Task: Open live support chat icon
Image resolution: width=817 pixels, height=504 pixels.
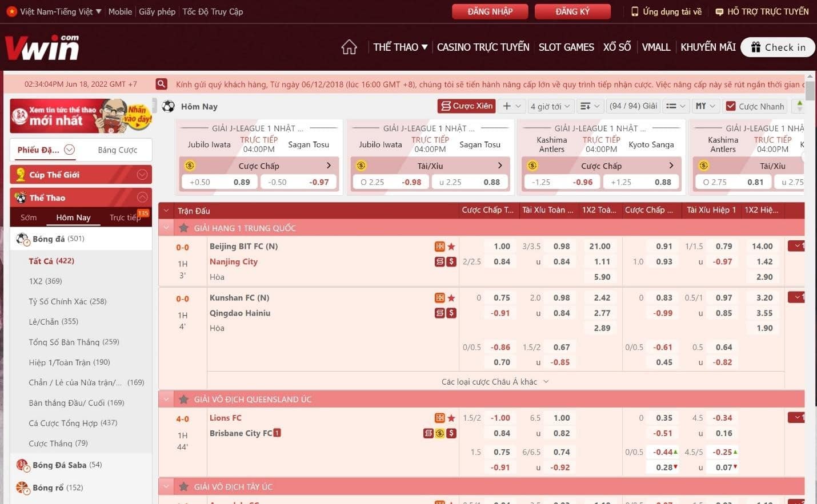Action: coord(719,11)
